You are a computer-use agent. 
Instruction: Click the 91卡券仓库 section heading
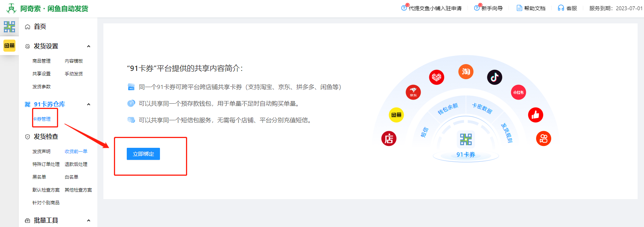coord(49,104)
